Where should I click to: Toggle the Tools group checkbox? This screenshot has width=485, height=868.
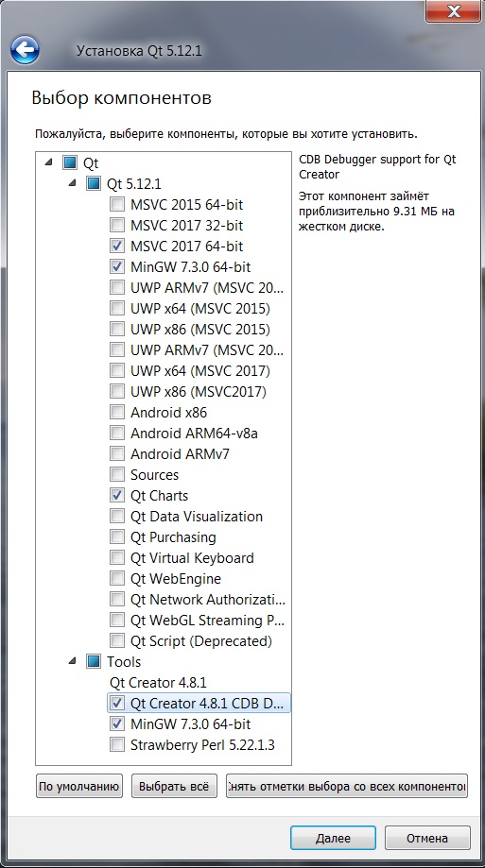[93, 661]
